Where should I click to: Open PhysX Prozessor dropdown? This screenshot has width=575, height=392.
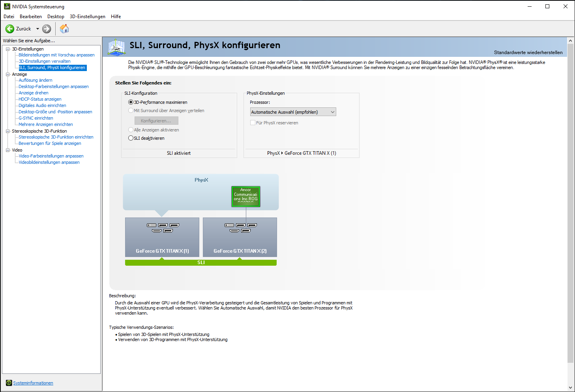(x=293, y=112)
